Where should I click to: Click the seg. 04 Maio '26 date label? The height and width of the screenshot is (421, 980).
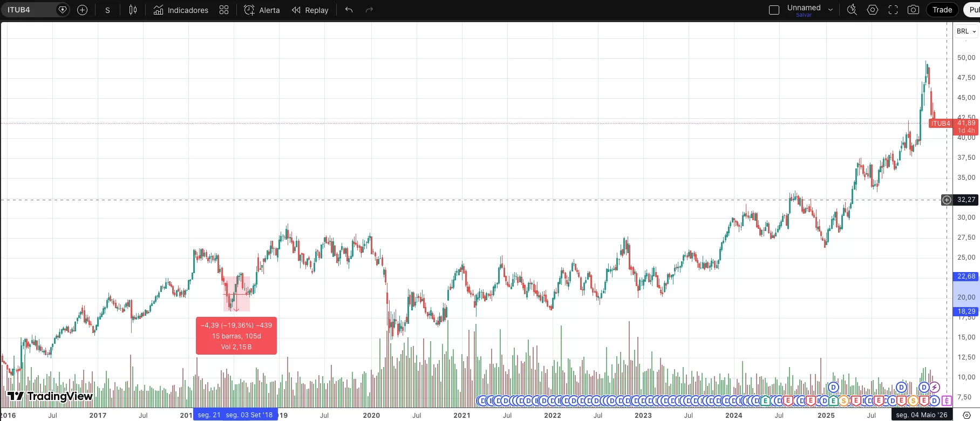tap(922, 415)
